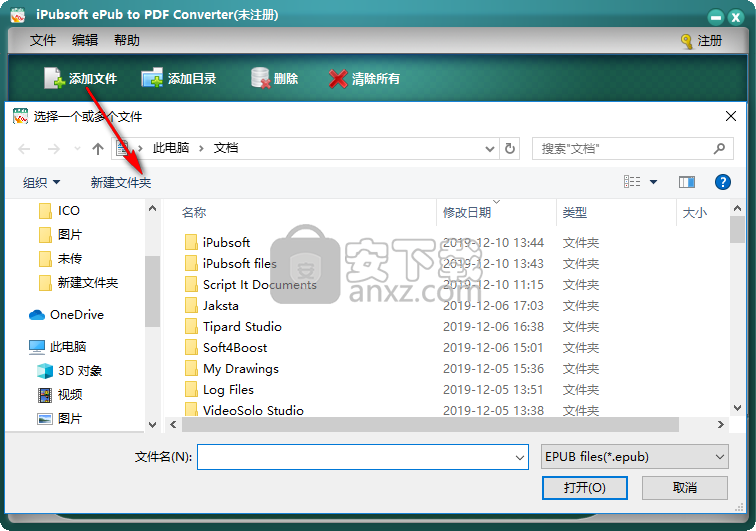Expand the address bar history dropdown

[489, 149]
